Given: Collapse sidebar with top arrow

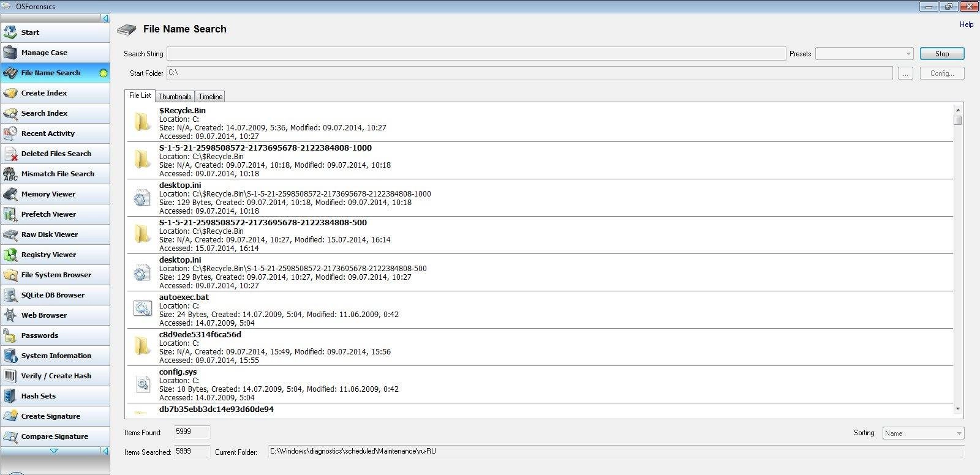Looking at the screenshot, I should point(105,18).
